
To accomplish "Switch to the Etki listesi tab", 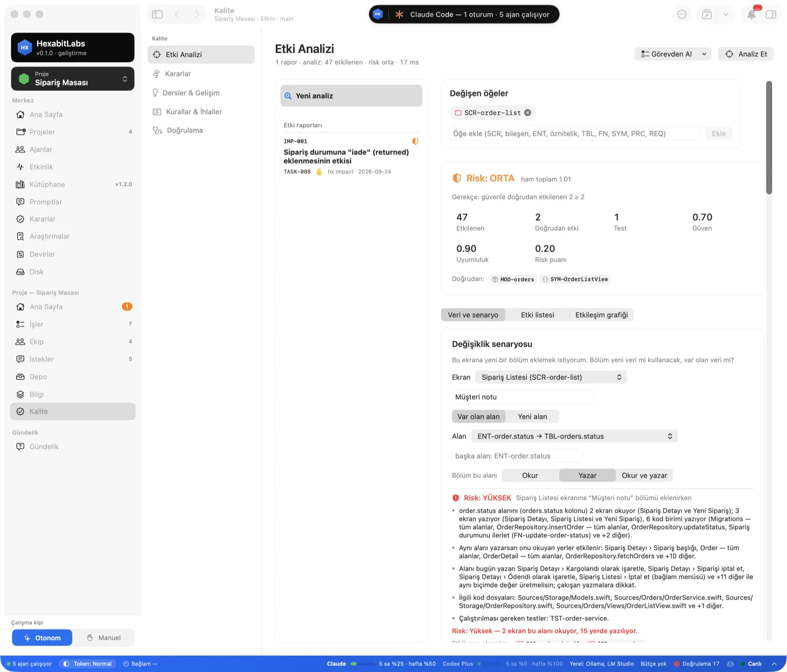I will [x=538, y=315].
